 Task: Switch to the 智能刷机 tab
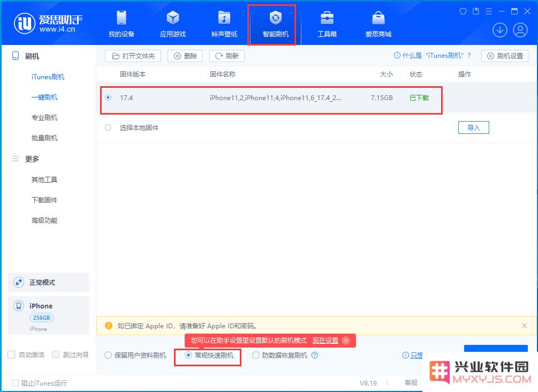coord(276,24)
